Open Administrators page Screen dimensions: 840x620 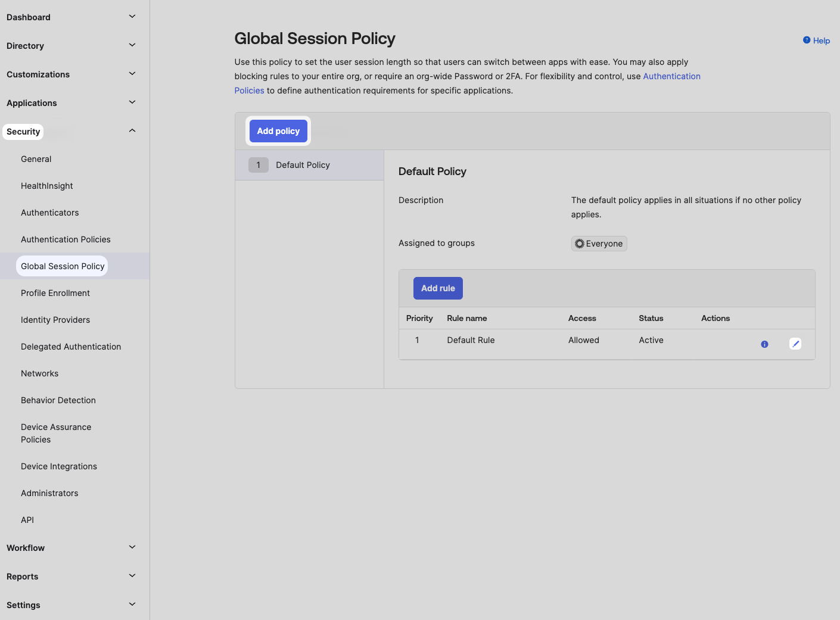49,493
